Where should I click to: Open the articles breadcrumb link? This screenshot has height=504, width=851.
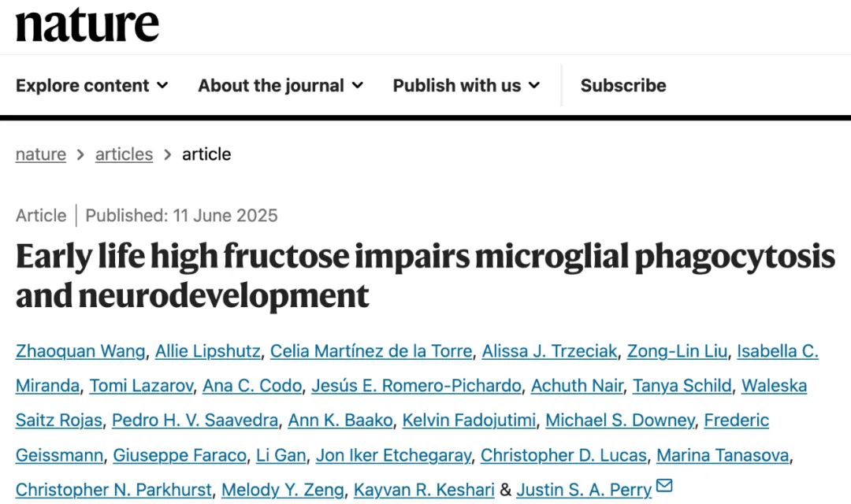[x=124, y=154]
